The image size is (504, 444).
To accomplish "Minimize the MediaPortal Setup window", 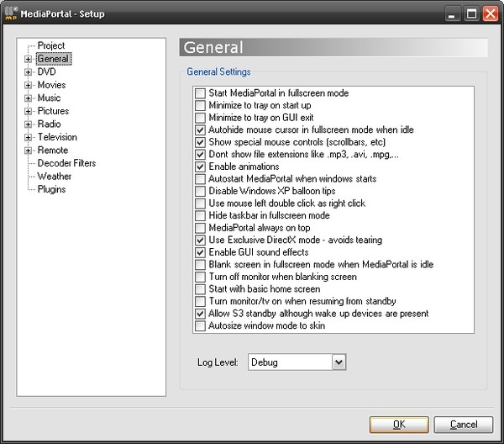I will 452,14.
